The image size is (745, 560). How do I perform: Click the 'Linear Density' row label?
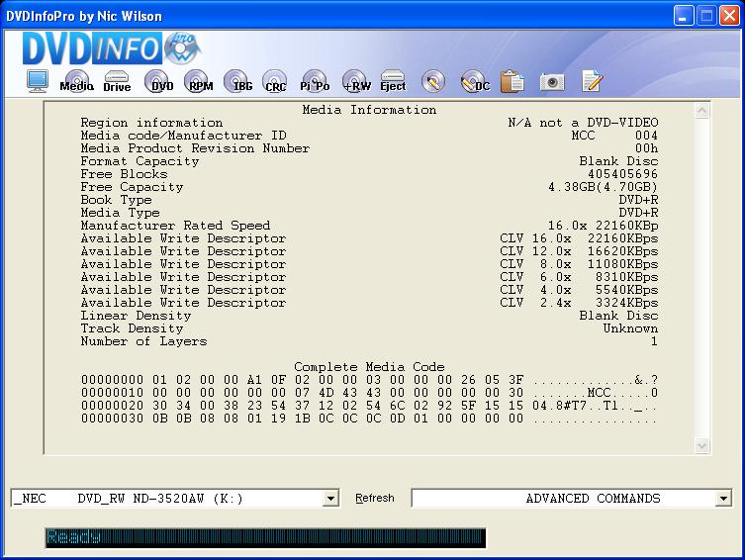[x=136, y=316]
